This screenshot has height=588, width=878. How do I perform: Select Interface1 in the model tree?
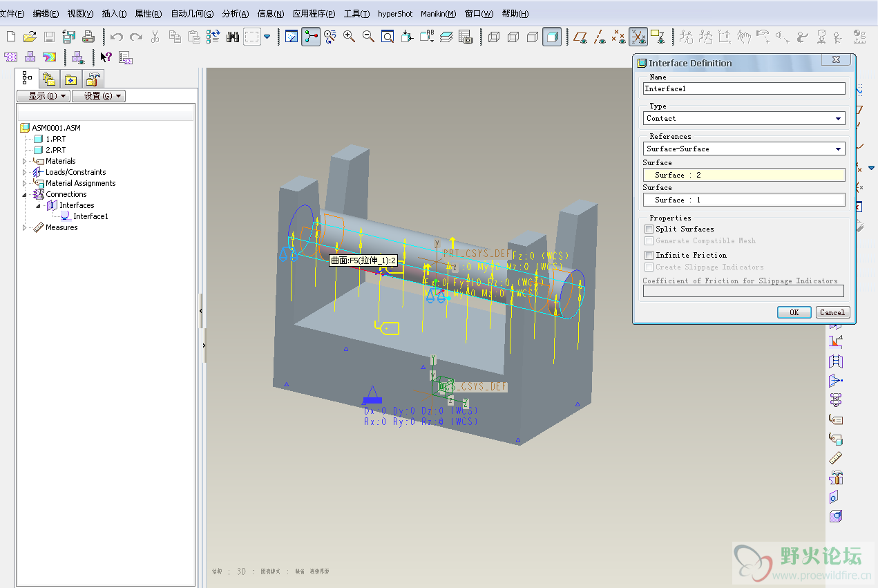(90, 216)
